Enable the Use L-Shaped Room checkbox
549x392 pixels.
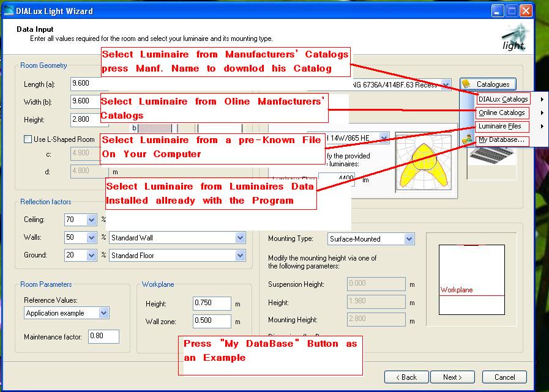(28, 139)
